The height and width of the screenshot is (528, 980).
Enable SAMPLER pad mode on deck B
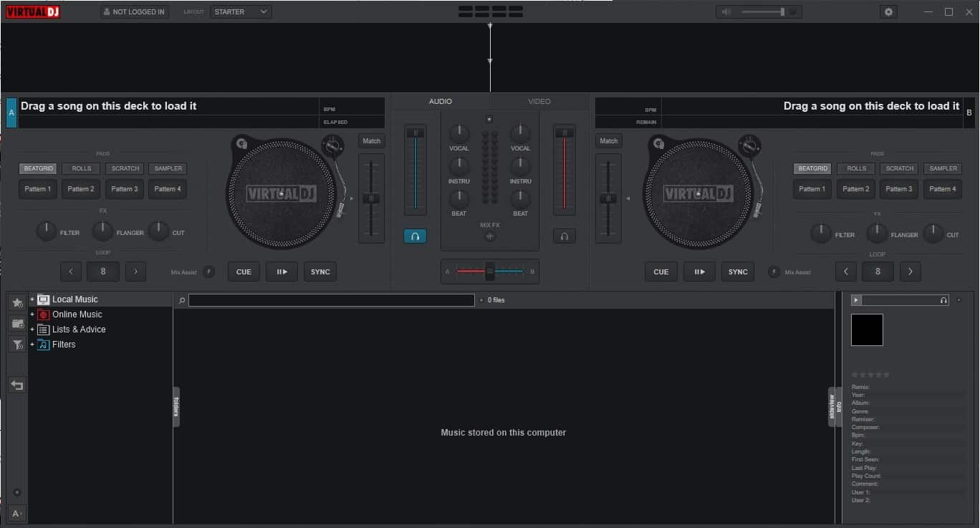click(x=943, y=168)
